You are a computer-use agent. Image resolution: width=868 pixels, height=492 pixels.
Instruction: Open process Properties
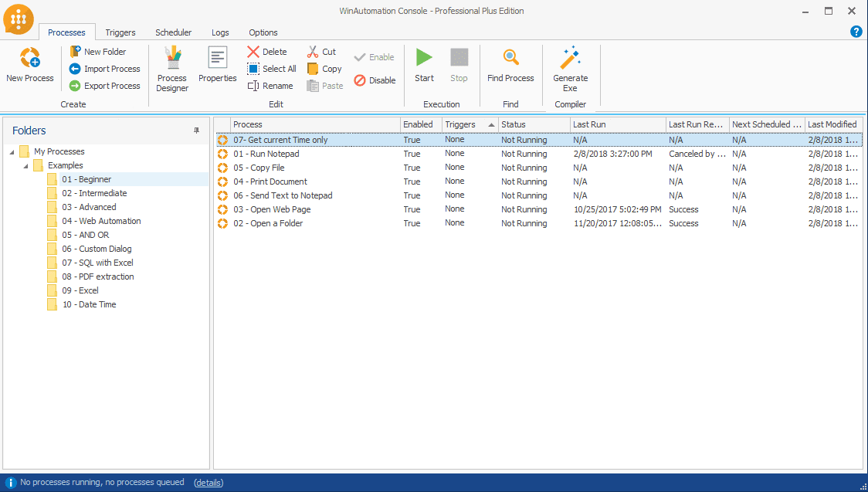[x=218, y=66]
